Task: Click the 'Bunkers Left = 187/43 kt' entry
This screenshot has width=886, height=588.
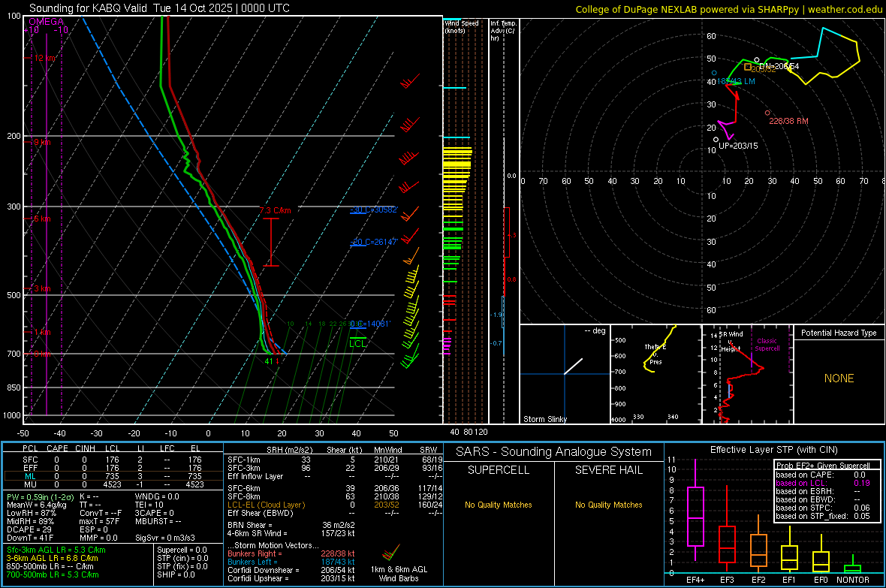Action: [x=291, y=562]
